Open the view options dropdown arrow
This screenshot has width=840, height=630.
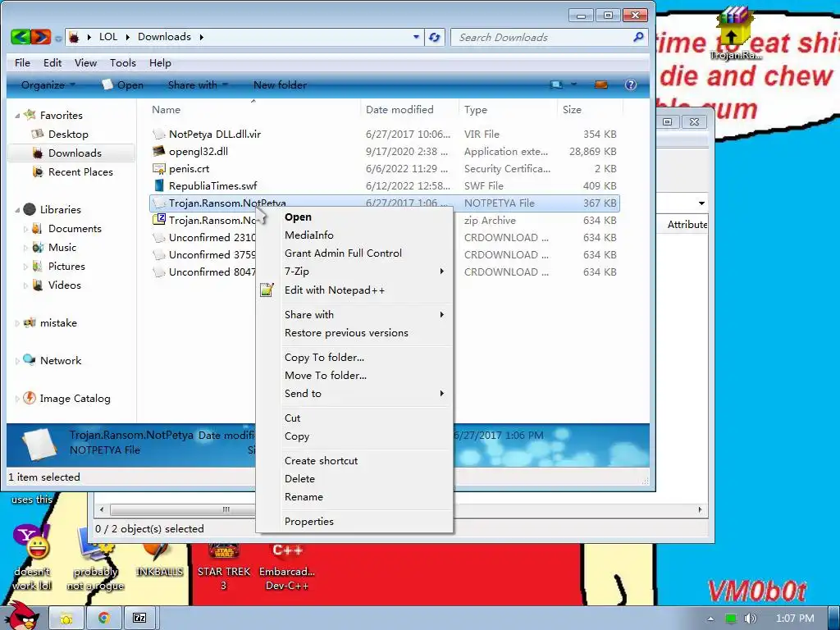573,84
